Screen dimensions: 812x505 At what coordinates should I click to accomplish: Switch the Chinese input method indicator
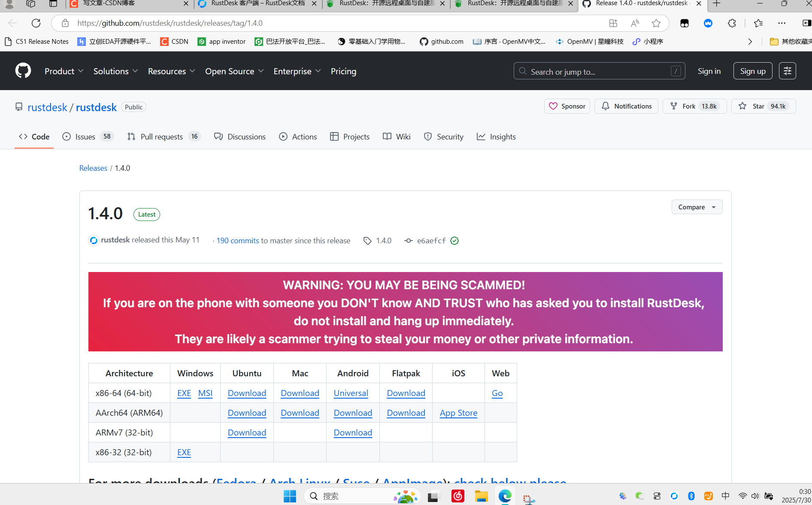725,496
